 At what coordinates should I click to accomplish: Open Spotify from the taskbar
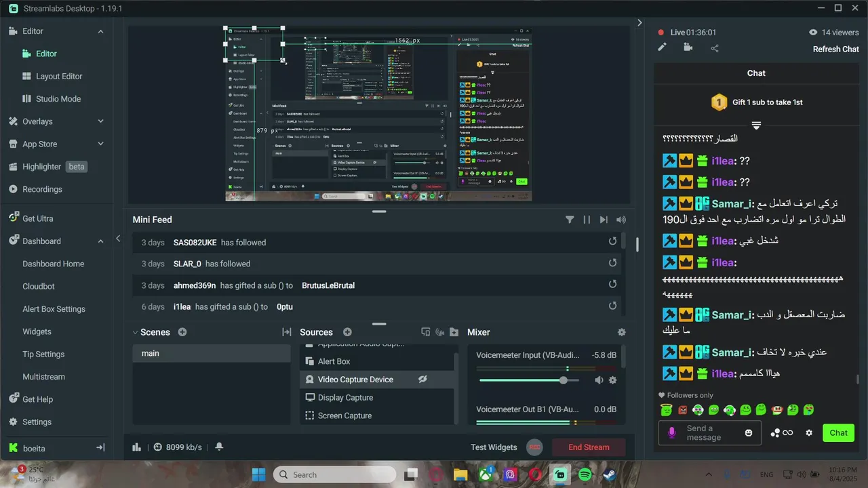585,474
